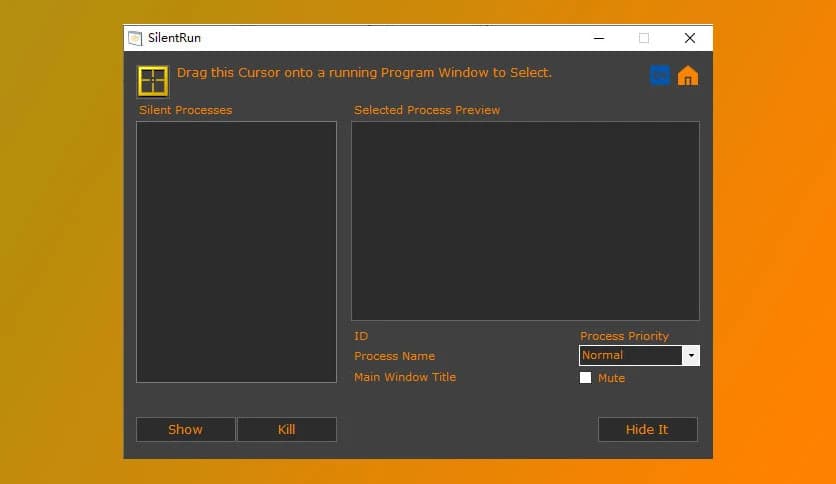
Task: Click the SilentRun title bar text
Action: pyautogui.click(x=175, y=38)
